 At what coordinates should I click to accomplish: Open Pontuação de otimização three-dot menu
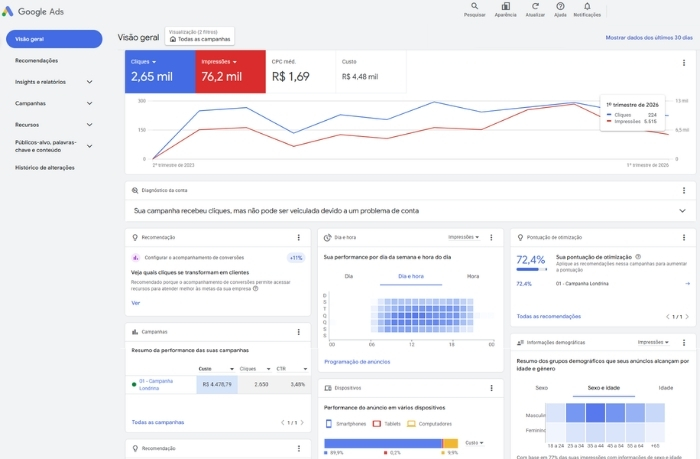pyautogui.click(x=684, y=238)
